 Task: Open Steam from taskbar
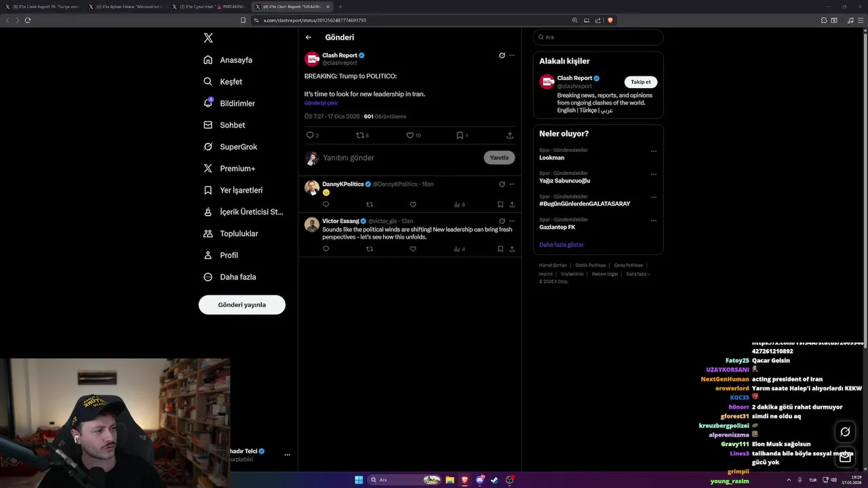494,480
